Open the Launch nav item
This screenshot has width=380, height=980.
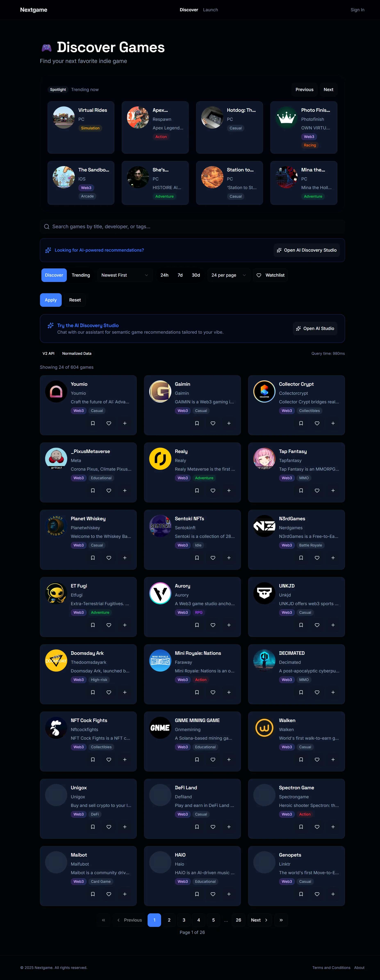click(210, 10)
